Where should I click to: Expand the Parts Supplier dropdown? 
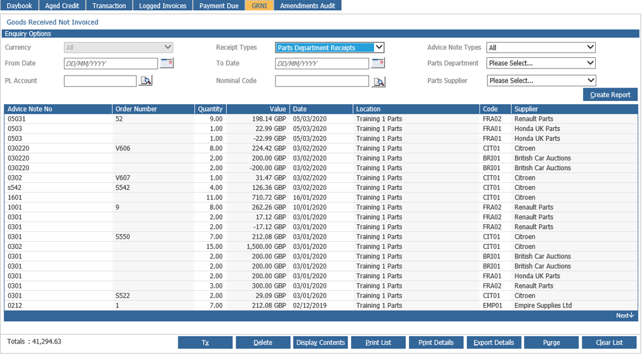pos(541,81)
